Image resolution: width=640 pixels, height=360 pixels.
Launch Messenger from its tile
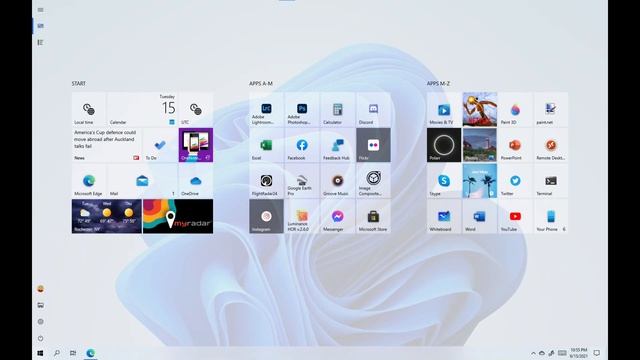338,216
